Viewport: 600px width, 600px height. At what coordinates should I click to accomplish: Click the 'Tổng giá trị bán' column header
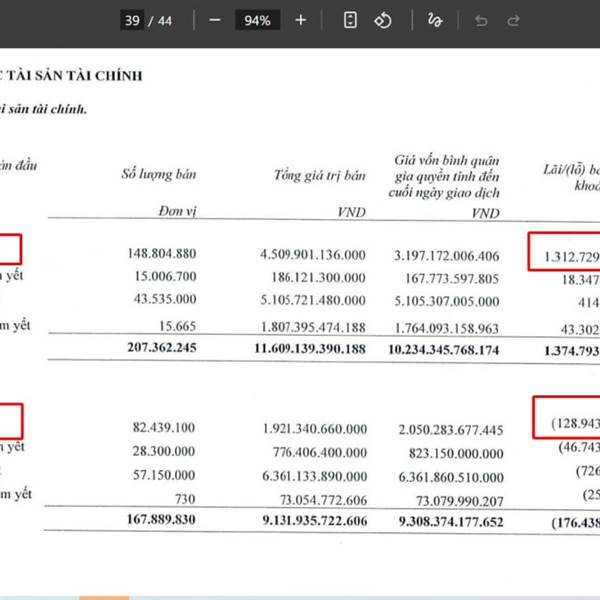[319, 176]
